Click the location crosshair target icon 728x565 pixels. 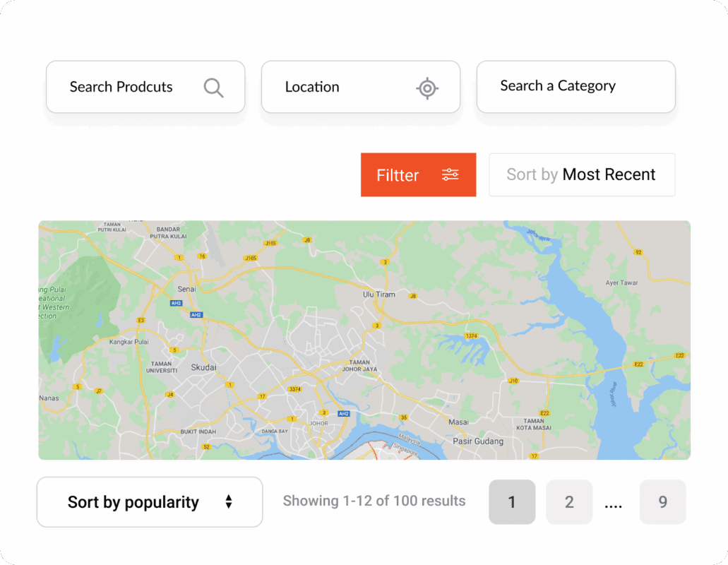pyautogui.click(x=426, y=88)
